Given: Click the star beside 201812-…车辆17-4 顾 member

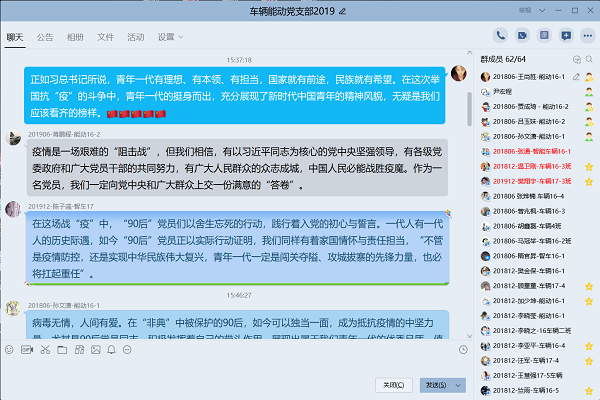Looking at the screenshot, I should tap(589, 286).
